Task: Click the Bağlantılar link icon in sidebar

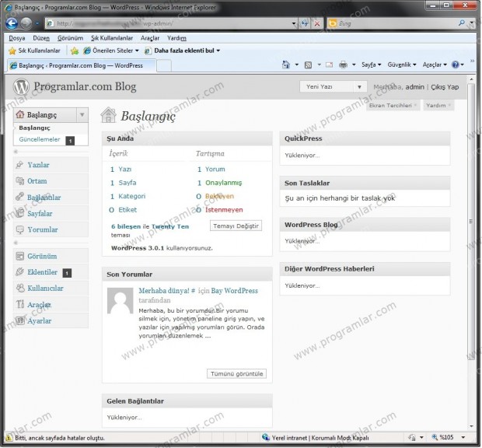Action: (x=19, y=197)
